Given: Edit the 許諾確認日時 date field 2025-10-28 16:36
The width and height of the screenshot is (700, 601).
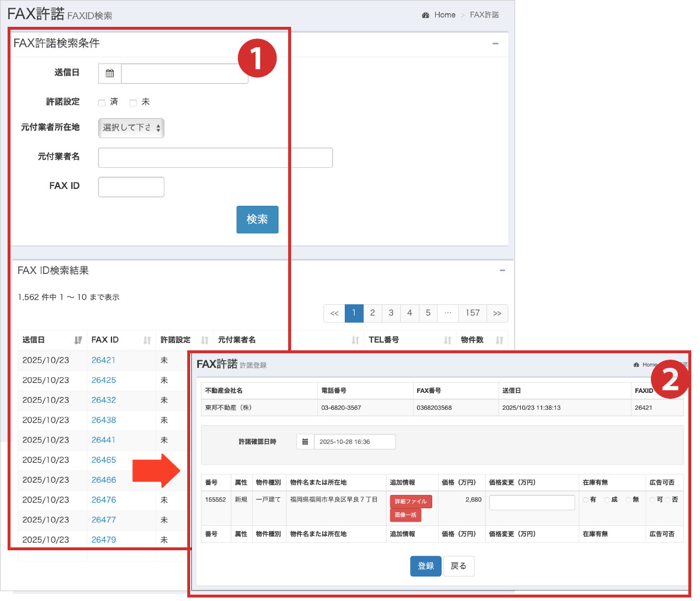Looking at the screenshot, I should coord(355,442).
